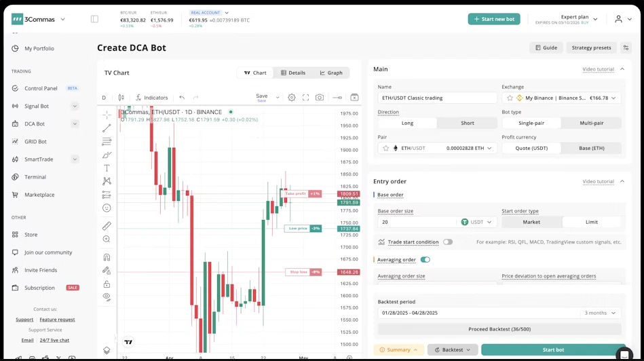Open the Strategy presets button
This screenshot has height=361, width=644.
click(591, 47)
